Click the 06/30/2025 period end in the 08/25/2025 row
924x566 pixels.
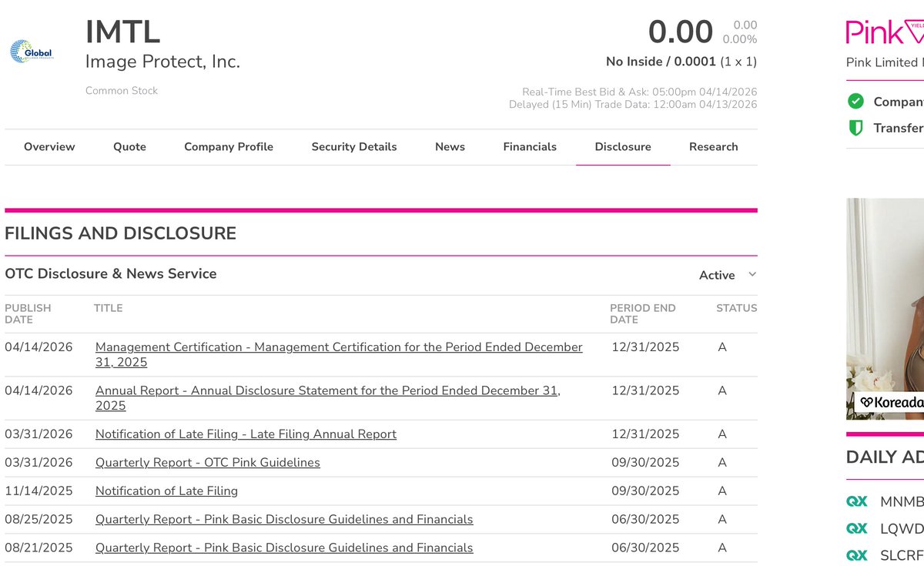pos(645,520)
